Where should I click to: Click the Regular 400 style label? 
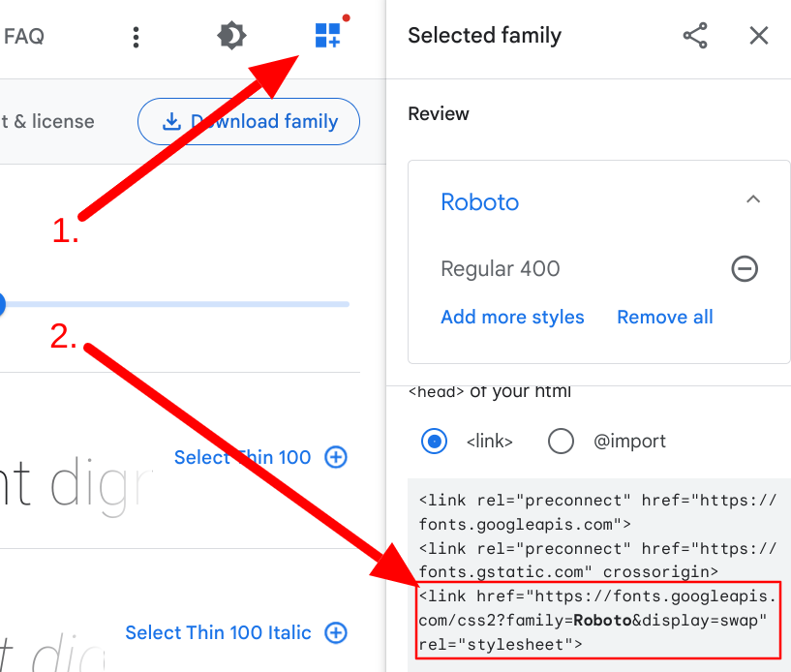click(501, 269)
